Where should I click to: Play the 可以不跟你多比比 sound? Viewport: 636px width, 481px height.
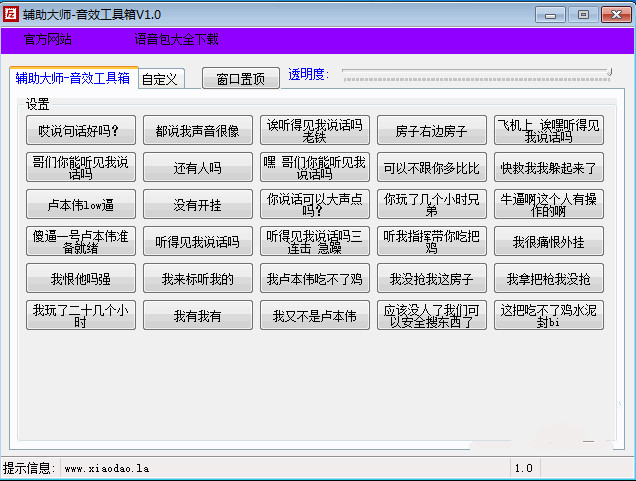432,167
